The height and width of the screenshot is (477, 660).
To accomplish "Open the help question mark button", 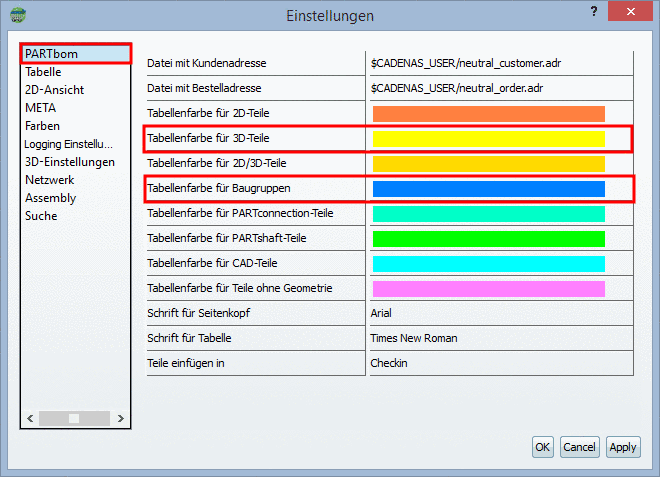I will pos(594,11).
